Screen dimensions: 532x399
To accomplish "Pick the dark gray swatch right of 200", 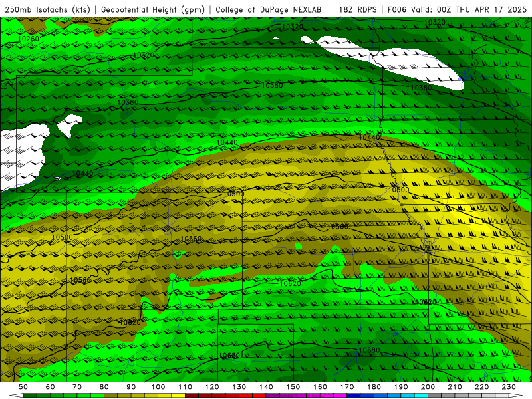I will 435,396.
